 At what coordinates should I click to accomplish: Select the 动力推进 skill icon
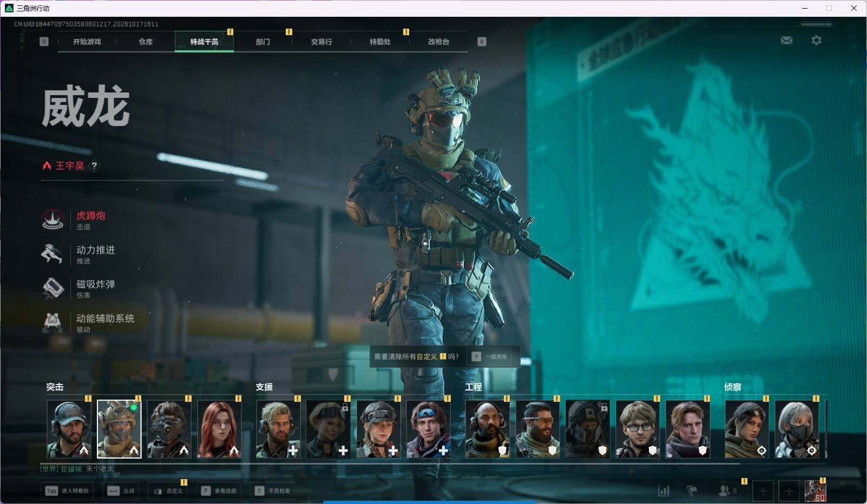point(52,254)
